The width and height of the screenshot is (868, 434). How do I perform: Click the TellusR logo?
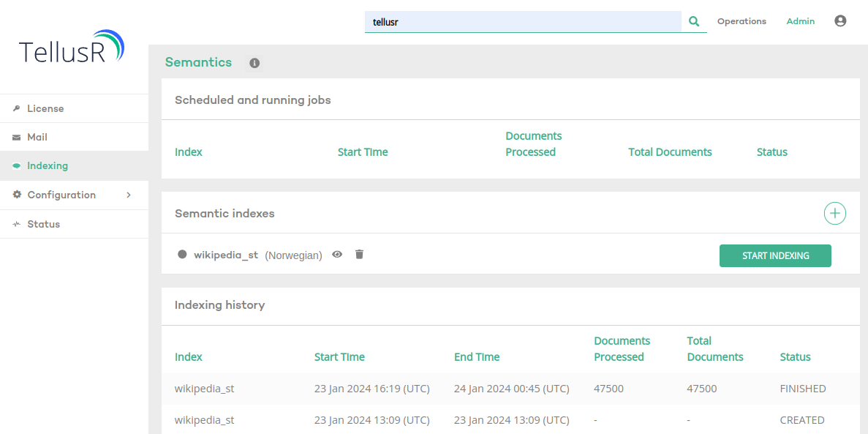(72, 48)
